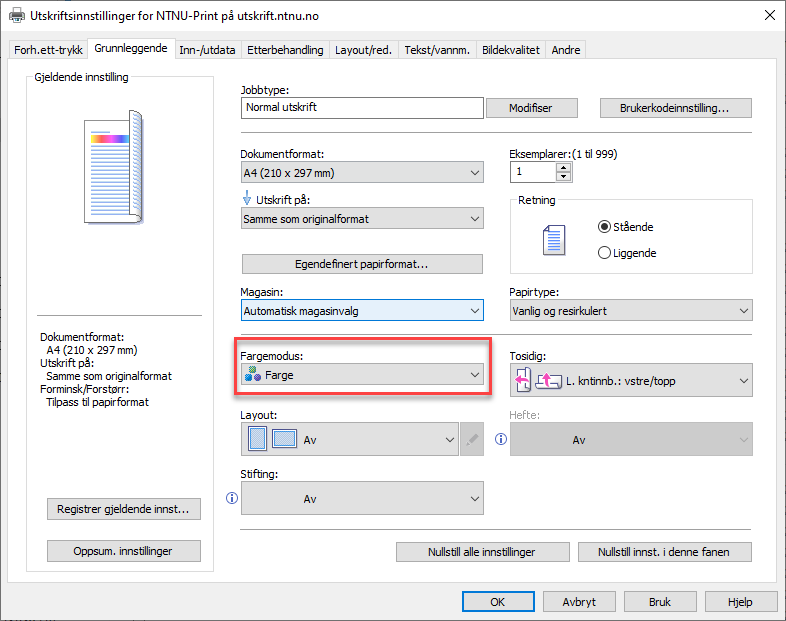
Task: Click the Stifting info icon
Action: tap(231, 498)
